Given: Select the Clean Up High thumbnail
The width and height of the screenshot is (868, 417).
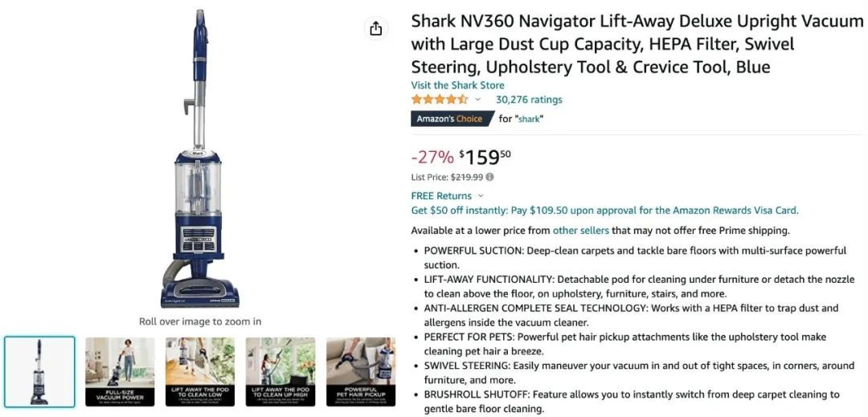Looking at the screenshot, I should pos(280,372).
